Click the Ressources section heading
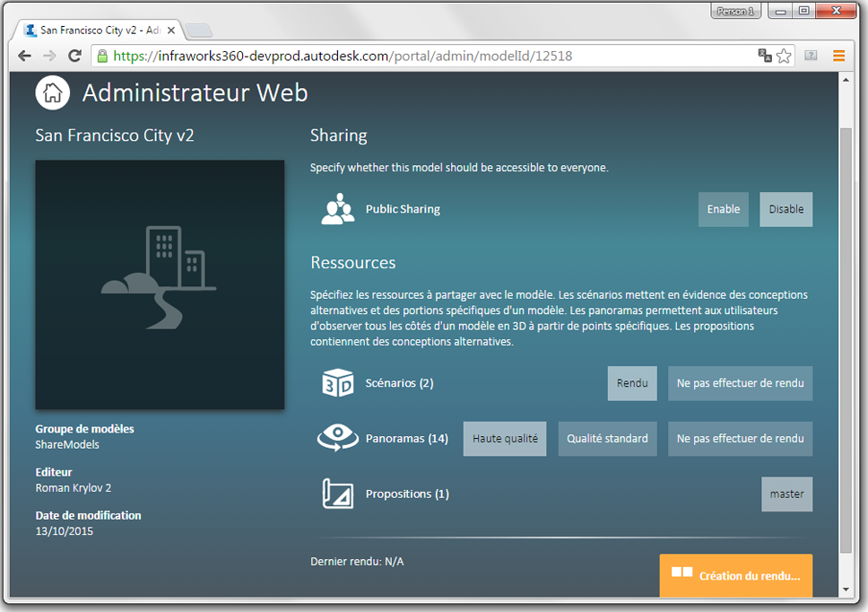This screenshot has width=868, height=612. point(353,263)
